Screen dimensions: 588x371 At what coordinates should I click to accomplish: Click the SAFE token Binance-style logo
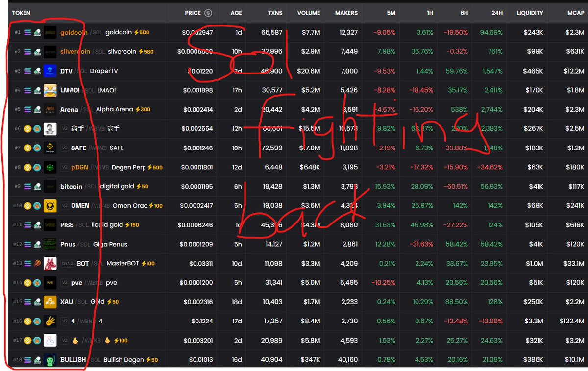coord(50,148)
